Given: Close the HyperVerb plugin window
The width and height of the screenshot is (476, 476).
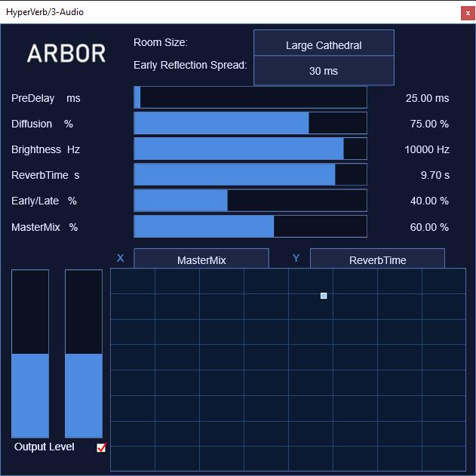Looking at the screenshot, I should (468, 14).
